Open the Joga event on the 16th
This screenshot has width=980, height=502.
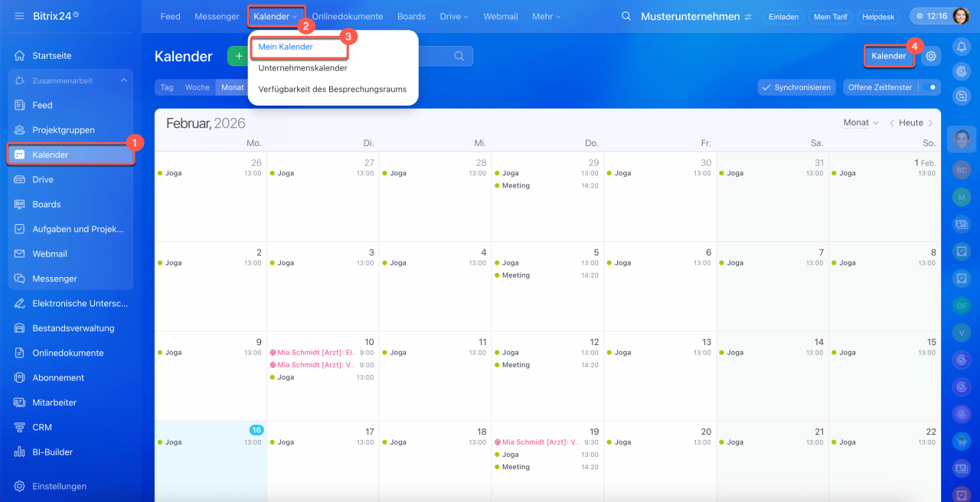pyautogui.click(x=211, y=442)
